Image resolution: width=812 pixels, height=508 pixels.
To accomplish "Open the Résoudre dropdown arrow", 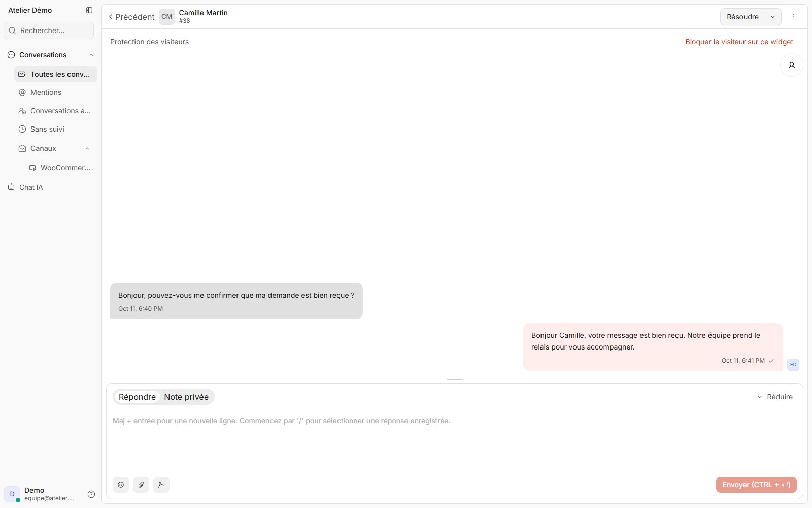I will (x=773, y=17).
